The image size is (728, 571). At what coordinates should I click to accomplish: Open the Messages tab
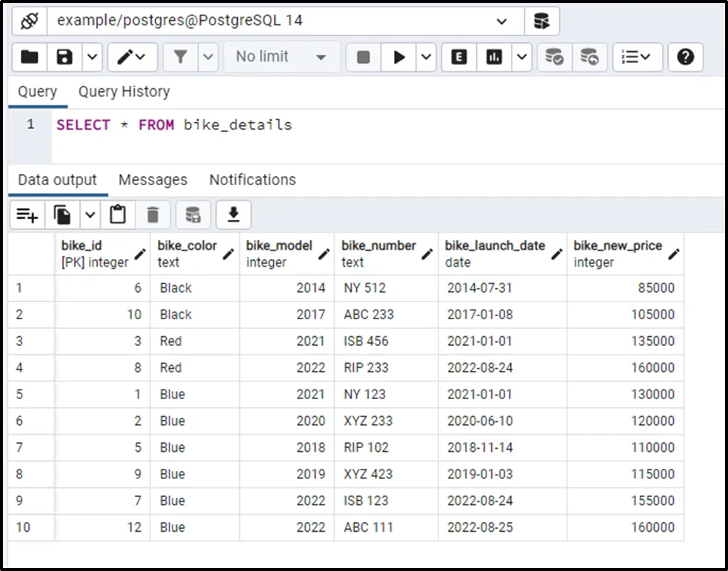click(x=153, y=180)
